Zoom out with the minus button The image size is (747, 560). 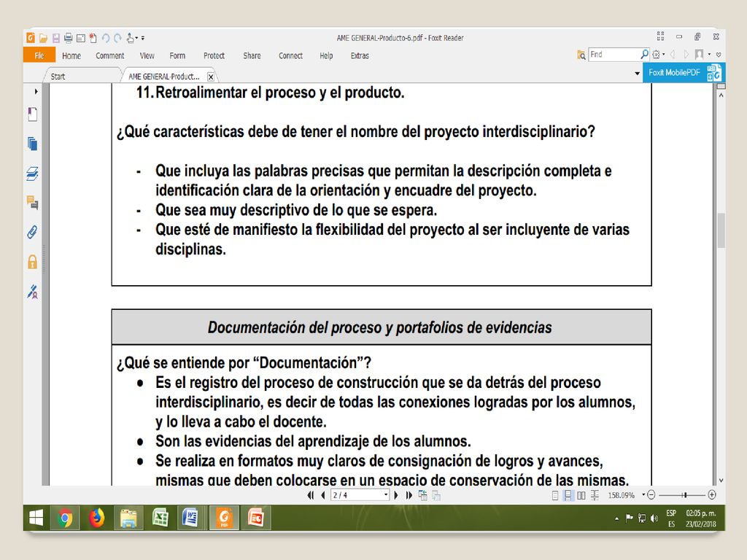(651, 495)
